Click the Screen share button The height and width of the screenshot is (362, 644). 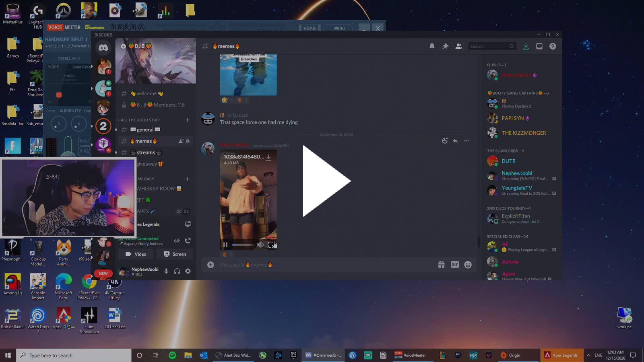tap(175, 254)
